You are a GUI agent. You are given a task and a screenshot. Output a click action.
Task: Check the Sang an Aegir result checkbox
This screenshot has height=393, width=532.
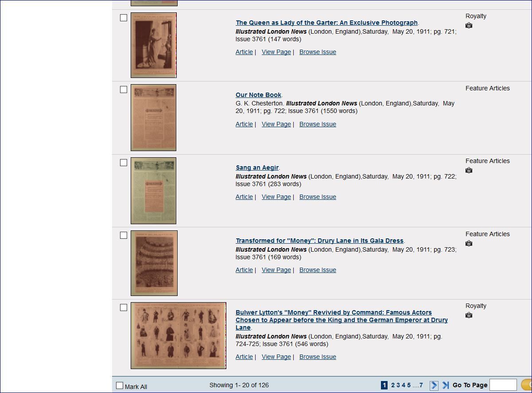point(124,163)
